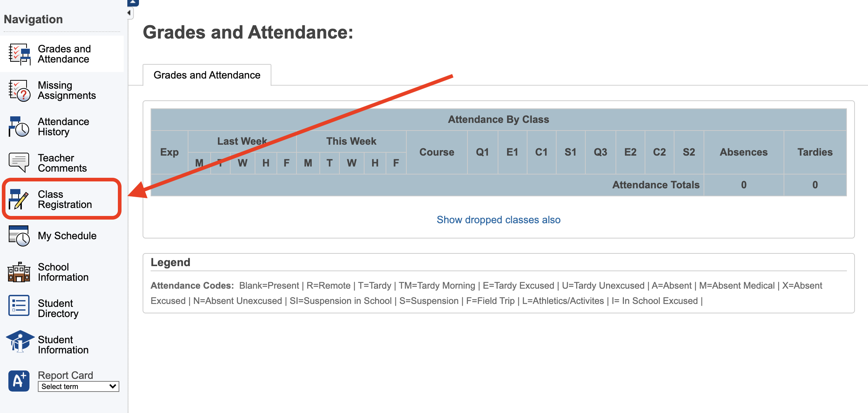Viewport: 868px width, 413px height.
Task: Click the Class Registration pencil icon
Action: pyautogui.click(x=19, y=199)
